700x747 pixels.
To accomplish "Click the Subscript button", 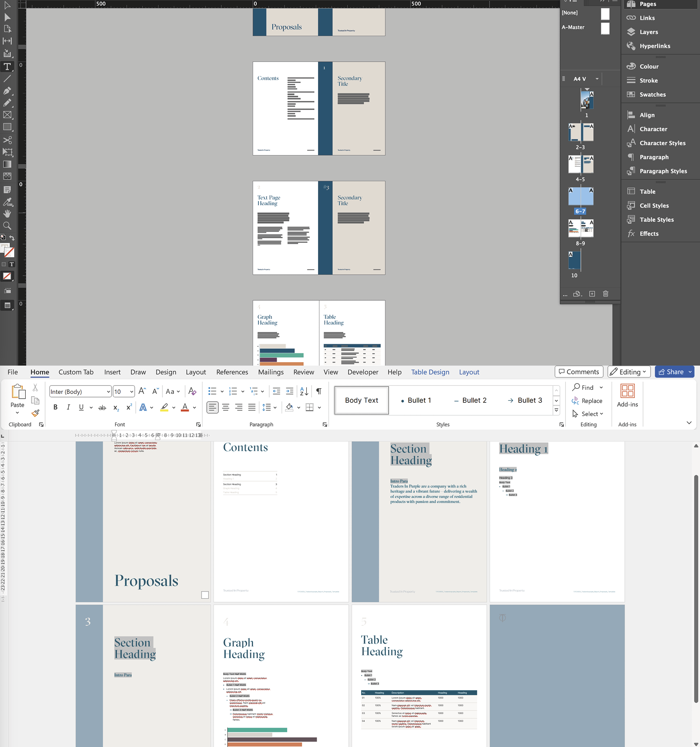I will pyautogui.click(x=116, y=408).
